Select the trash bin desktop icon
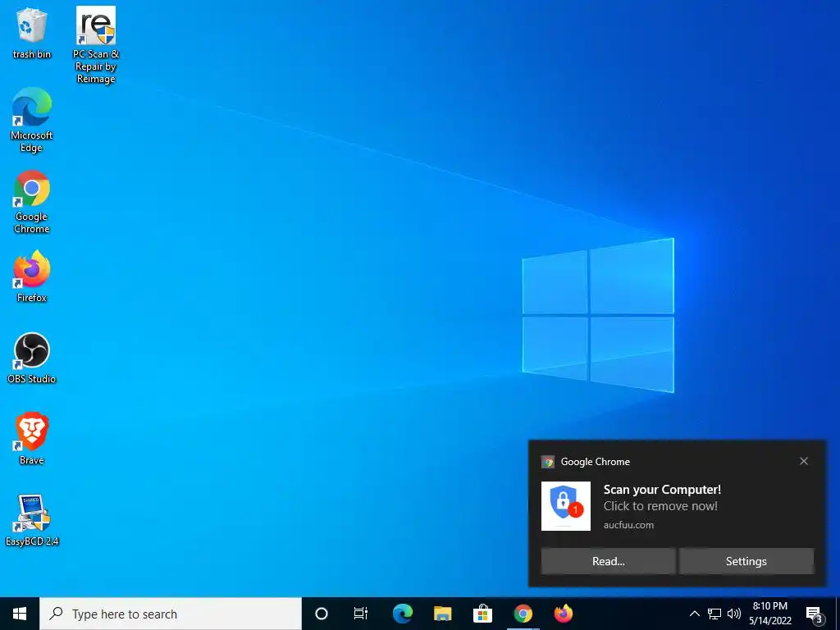 point(32,33)
